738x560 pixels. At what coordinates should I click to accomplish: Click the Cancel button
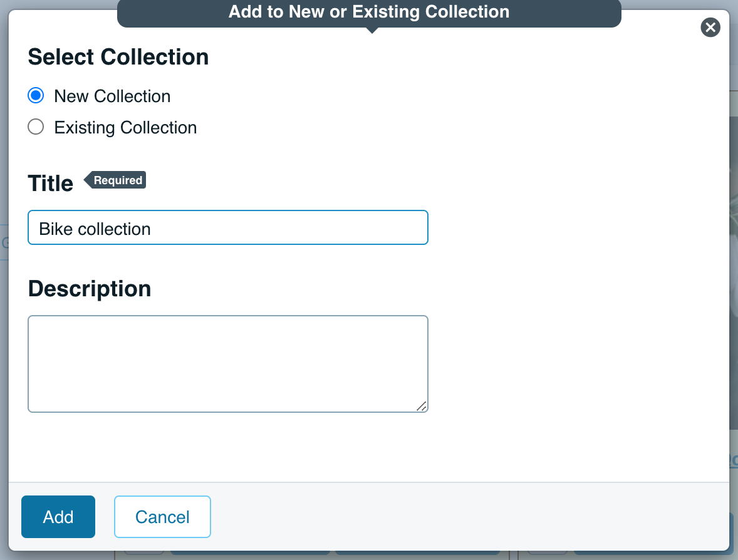coord(162,517)
